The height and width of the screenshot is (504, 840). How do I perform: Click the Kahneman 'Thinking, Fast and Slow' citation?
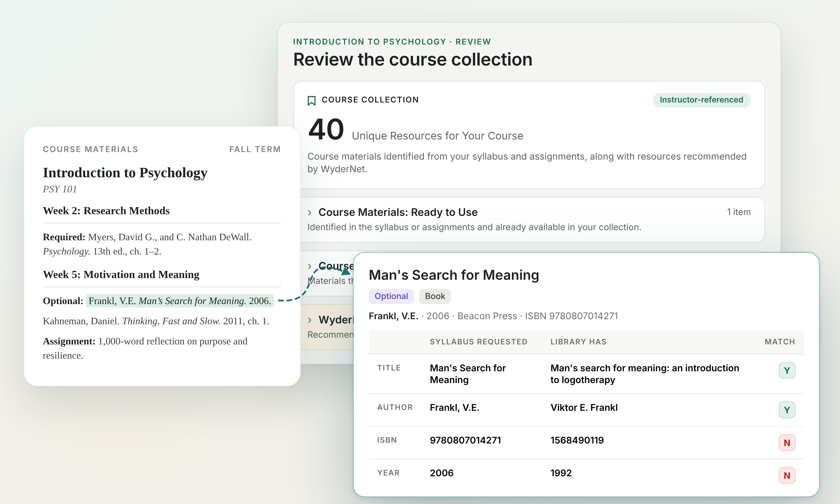(x=156, y=321)
